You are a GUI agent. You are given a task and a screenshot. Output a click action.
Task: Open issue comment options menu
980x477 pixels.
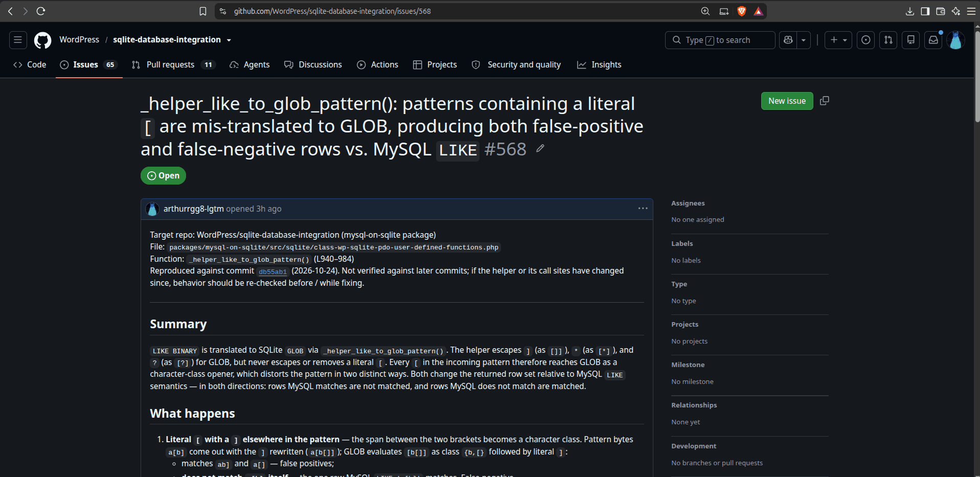click(643, 209)
